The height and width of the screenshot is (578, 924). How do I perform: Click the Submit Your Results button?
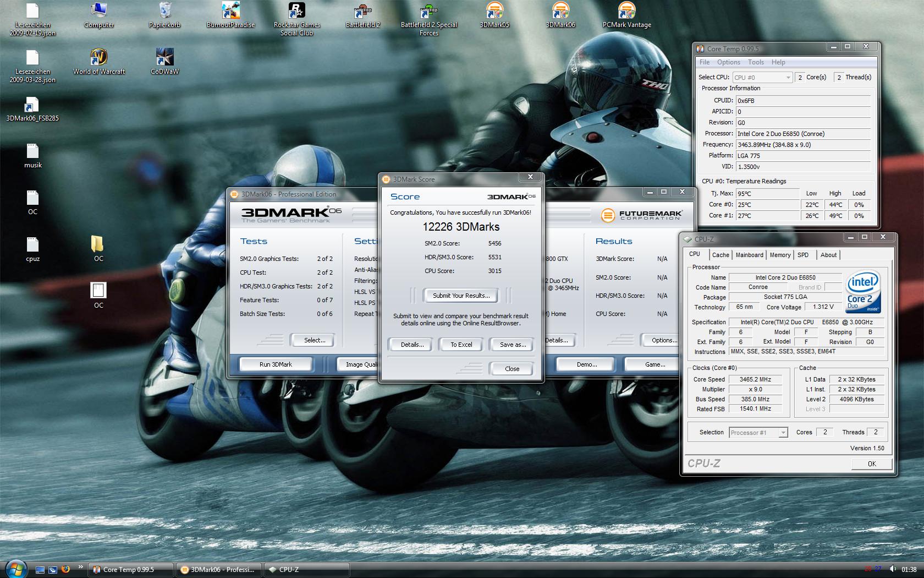(460, 296)
